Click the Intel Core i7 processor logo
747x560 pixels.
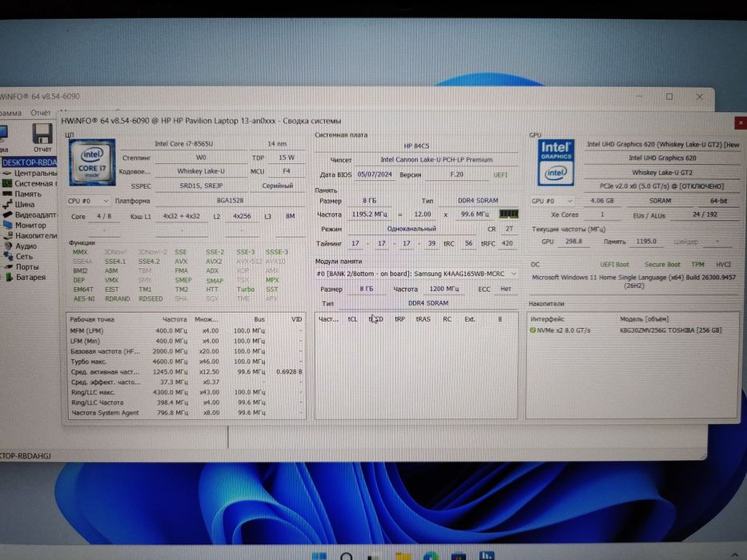pos(92,162)
